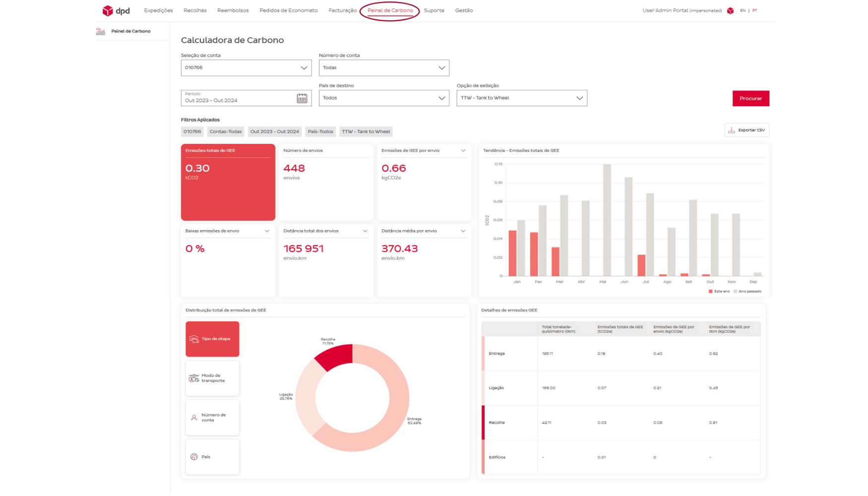Click the globe icon on País
Screen dimensions: 868x496
coord(194,457)
